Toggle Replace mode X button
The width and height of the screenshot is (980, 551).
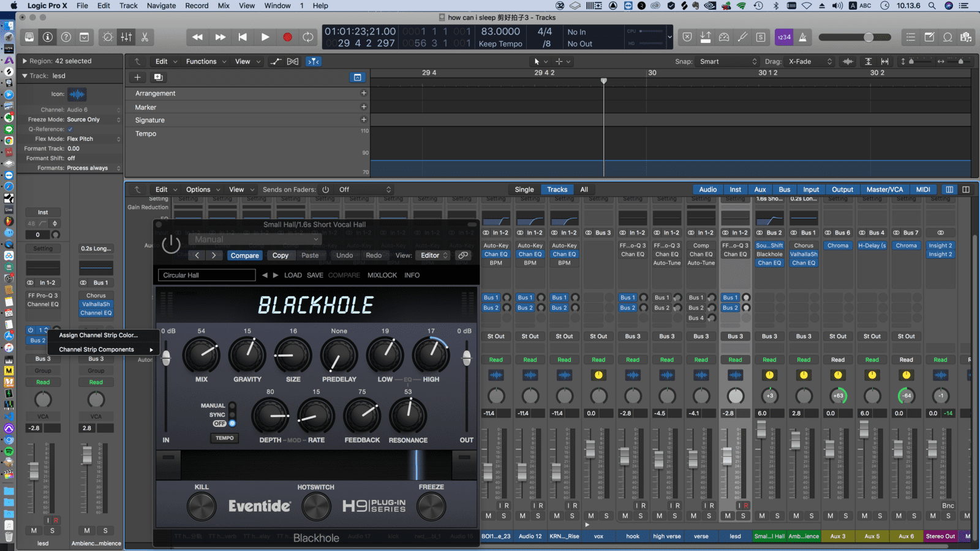pyautogui.click(x=687, y=37)
